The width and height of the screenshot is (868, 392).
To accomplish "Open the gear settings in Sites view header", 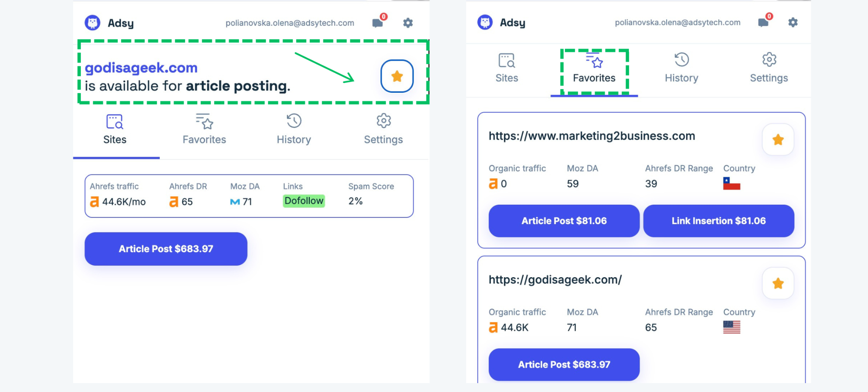I will point(408,23).
